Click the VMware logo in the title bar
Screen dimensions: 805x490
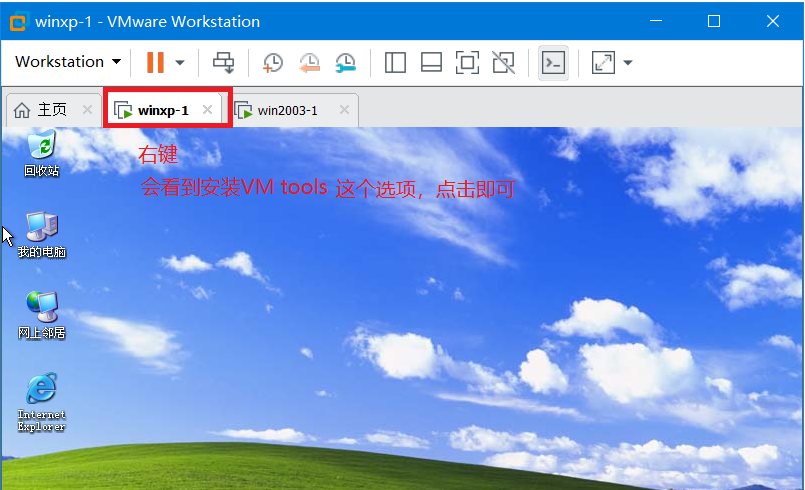pyautogui.click(x=18, y=22)
